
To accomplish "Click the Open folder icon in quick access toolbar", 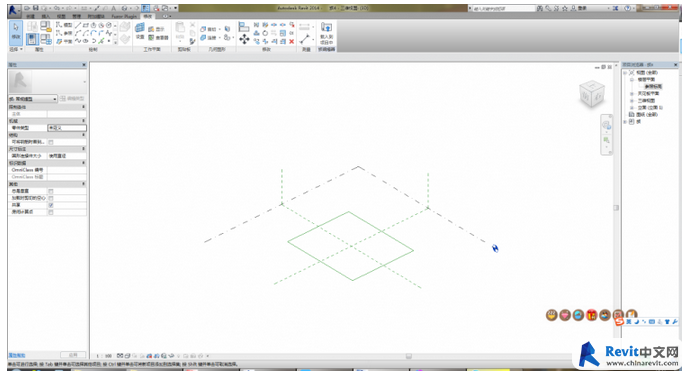I will click(x=28, y=8).
